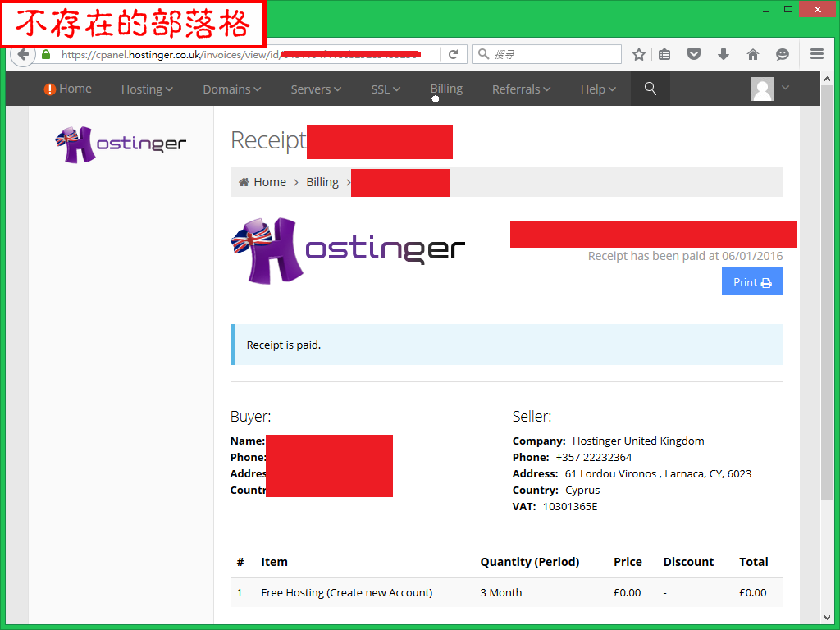
Task: Bookmark this page with the star icon
Action: click(x=638, y=54)
